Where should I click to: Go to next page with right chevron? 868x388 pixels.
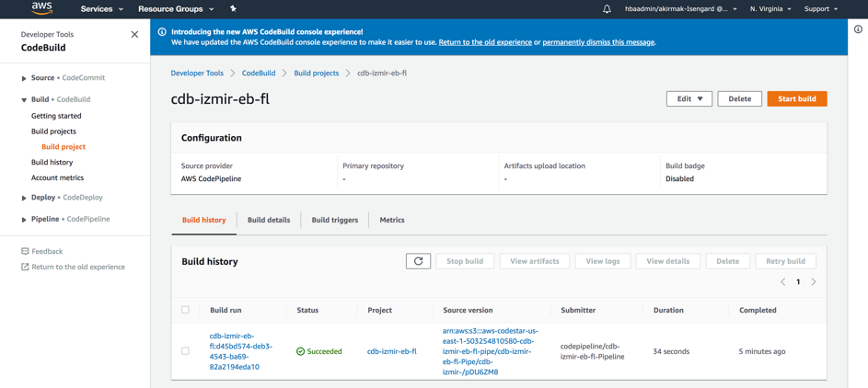point(813,282)
